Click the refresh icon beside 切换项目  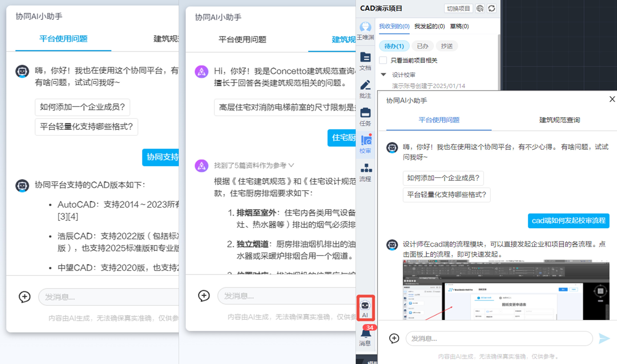pyautogui.click(x=491, y=9)
